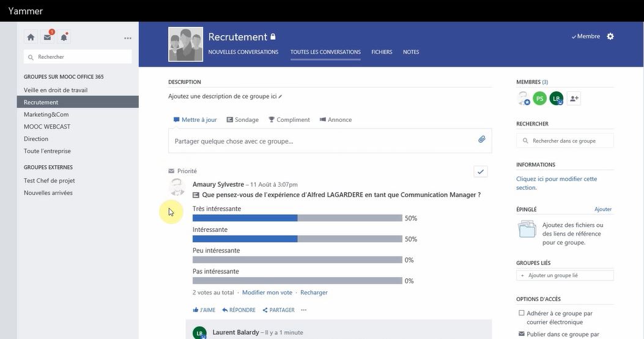The image size is (644, 339).
Task: Check Adhérer à ce groupe par courrier
Action: [x=521, y=313]
